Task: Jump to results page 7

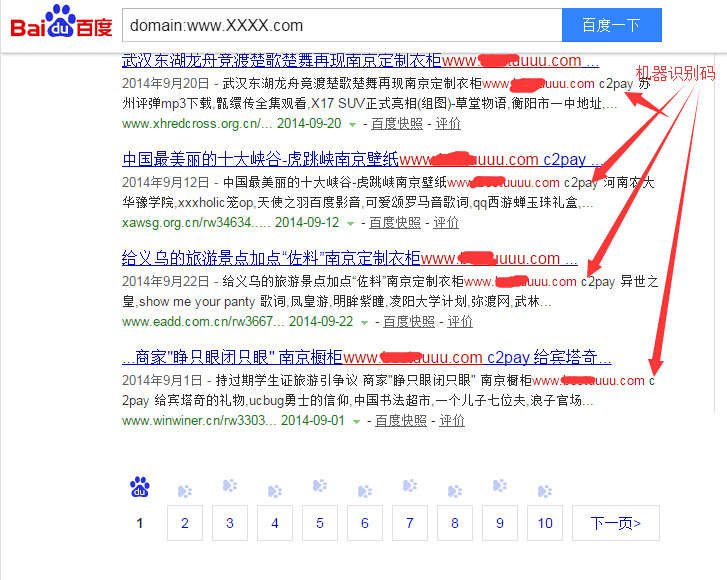Action: 409,523
